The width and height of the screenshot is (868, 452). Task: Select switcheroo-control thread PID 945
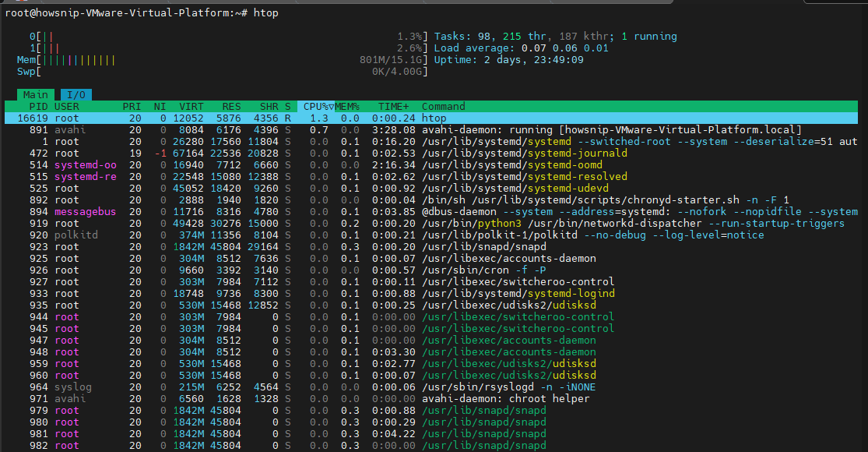click(x=431, y=328)
